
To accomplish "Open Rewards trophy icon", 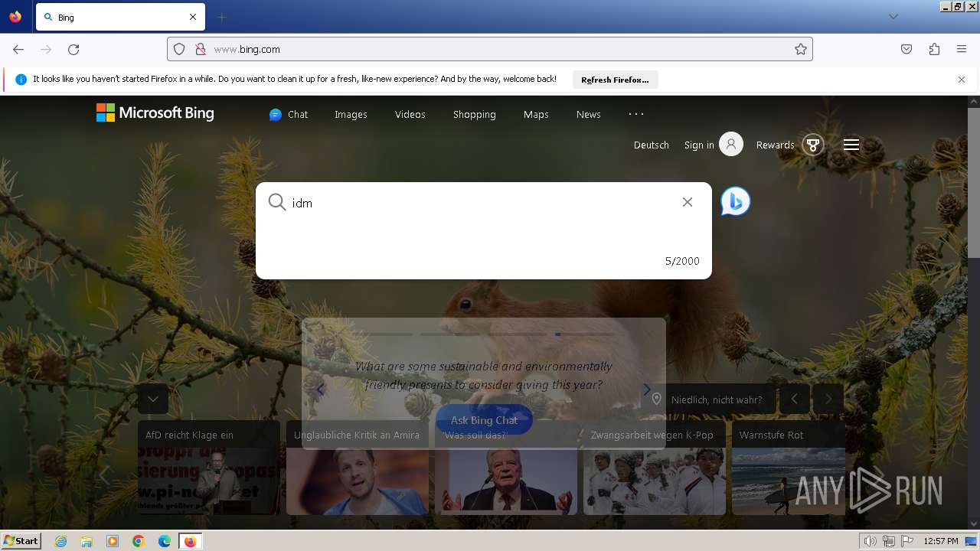I will 813,145.
